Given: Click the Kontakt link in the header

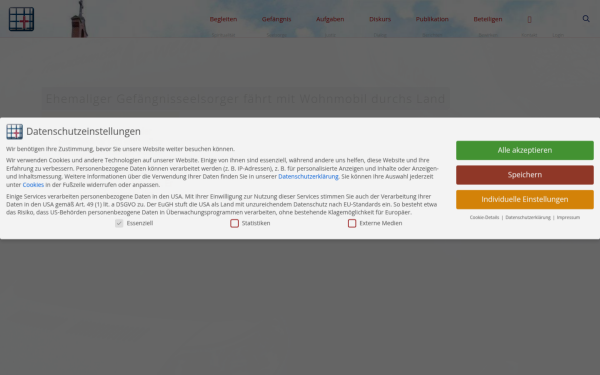Looking at the screenshot, I should (x=529, y=35).
